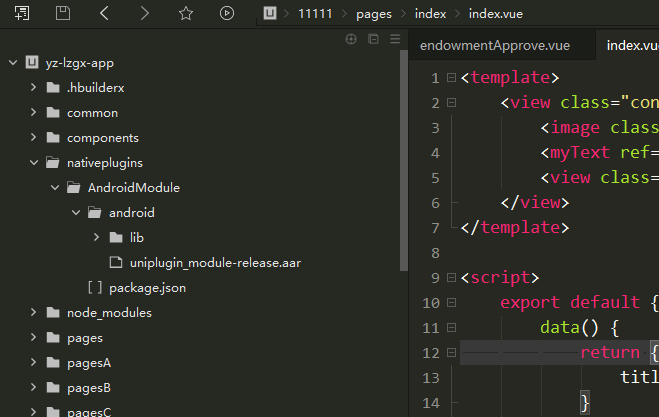Fold the data() block on line 11
659x417 pixels.
click(x=451, y=328)
